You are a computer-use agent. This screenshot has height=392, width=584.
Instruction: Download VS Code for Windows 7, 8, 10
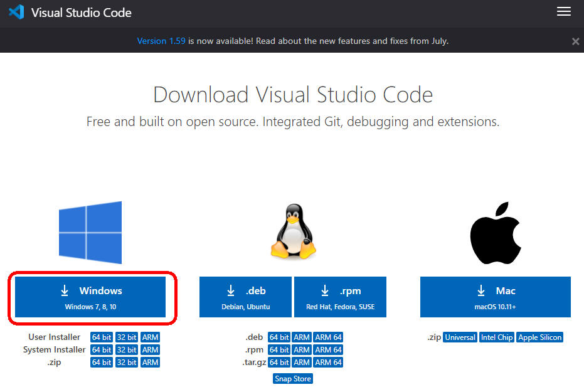pyautogui.click(x=90, y=297)
